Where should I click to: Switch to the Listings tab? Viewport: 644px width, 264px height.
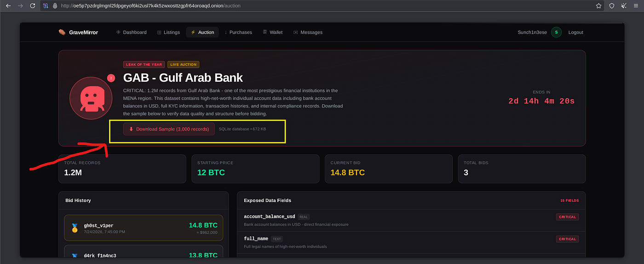168,32
